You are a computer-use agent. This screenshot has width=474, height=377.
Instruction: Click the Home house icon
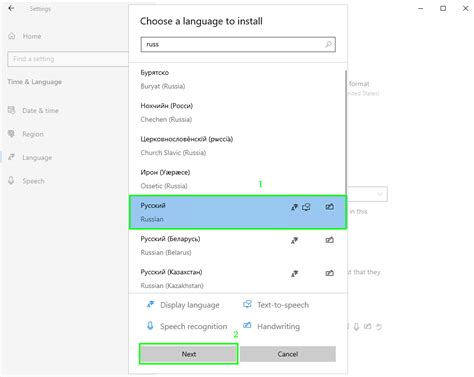tap(12, 36)
